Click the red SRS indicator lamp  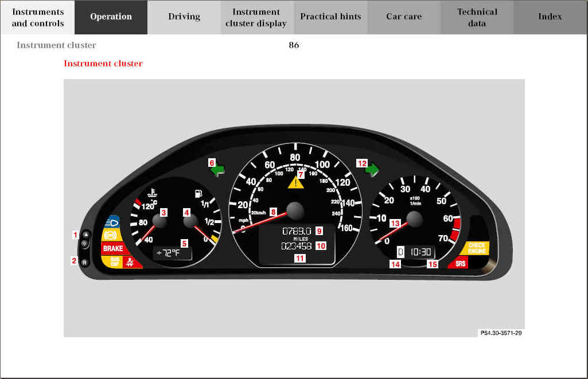tap(460, 263)
